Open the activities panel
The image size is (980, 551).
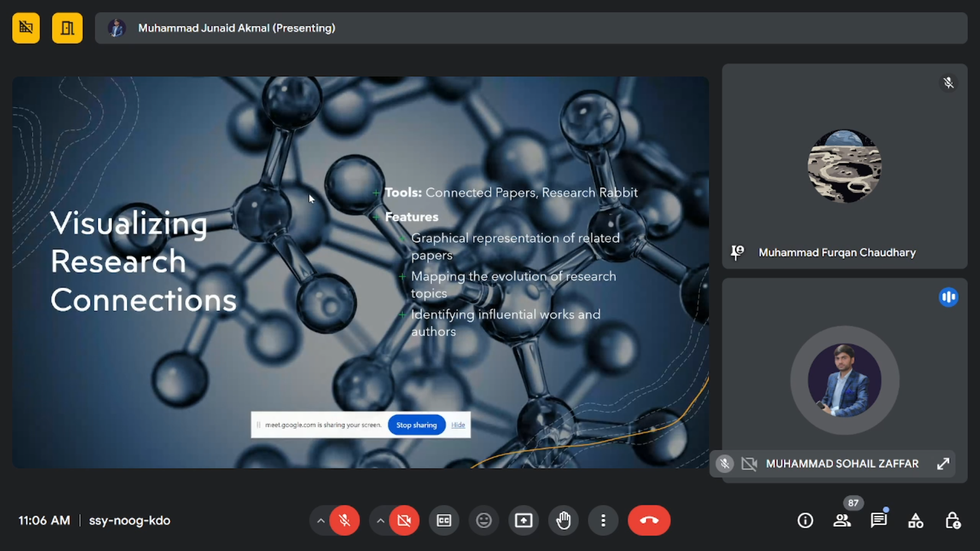(x=916, y=520)
